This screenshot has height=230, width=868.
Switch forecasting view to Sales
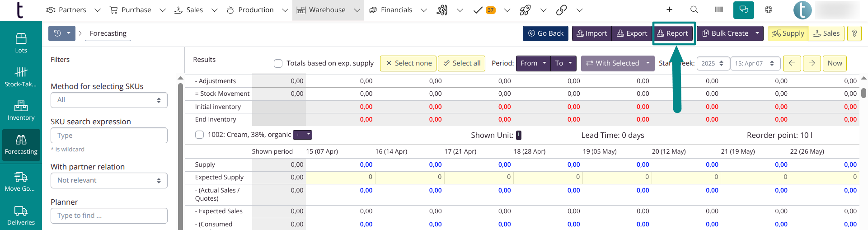click(826, 33)
